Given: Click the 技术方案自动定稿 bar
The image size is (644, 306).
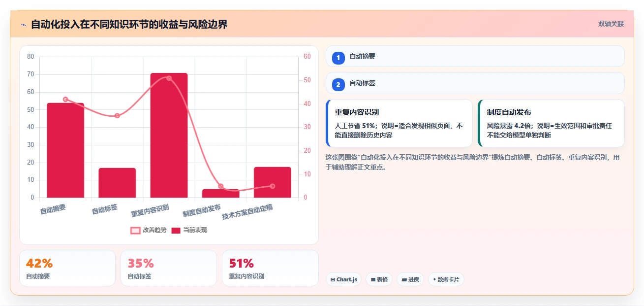Looking at the screenshot, I should pos(273,182).
